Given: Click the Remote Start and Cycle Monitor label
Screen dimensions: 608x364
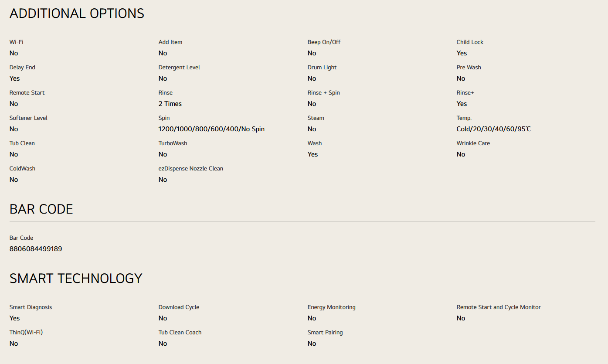Looking at the screenshot, I should point(499,307).
